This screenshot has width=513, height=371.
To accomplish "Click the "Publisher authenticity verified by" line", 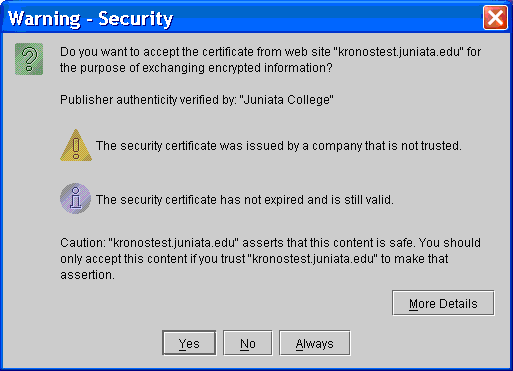I will point(197,100).
